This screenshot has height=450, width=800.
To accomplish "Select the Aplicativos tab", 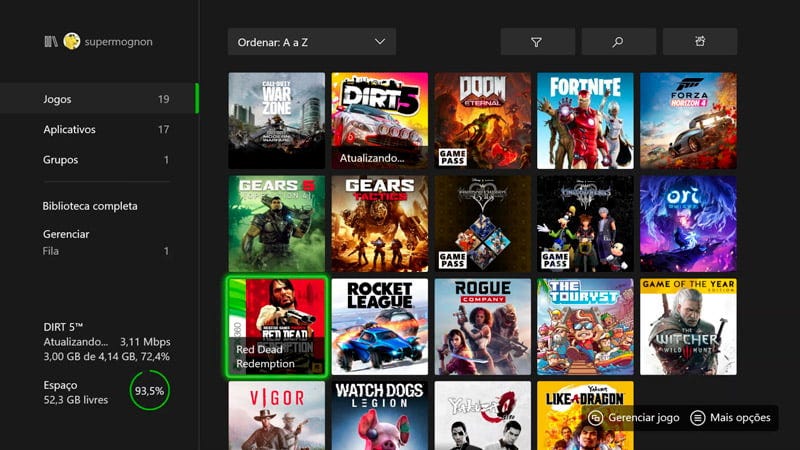I will (x=106, y=129).
